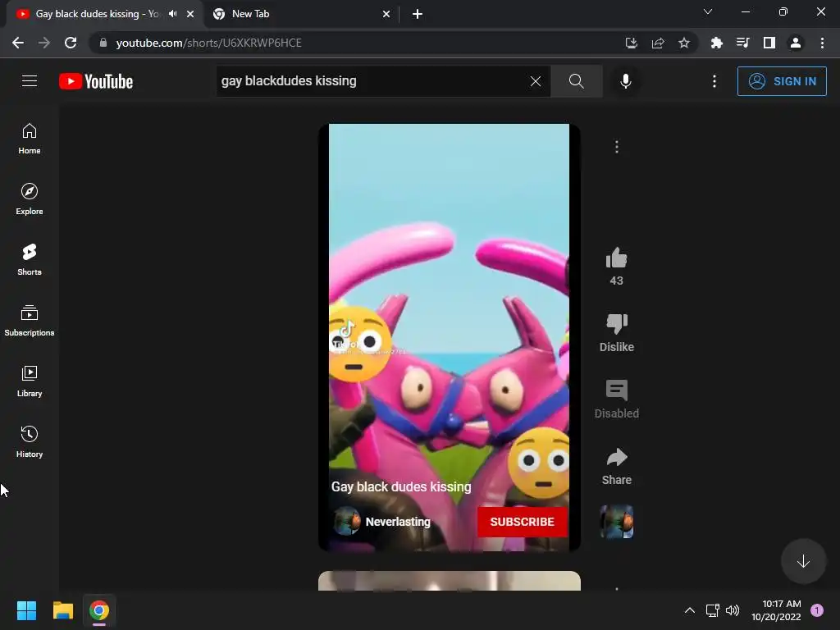Click the Short title text overlay

[x=401, y=486]
